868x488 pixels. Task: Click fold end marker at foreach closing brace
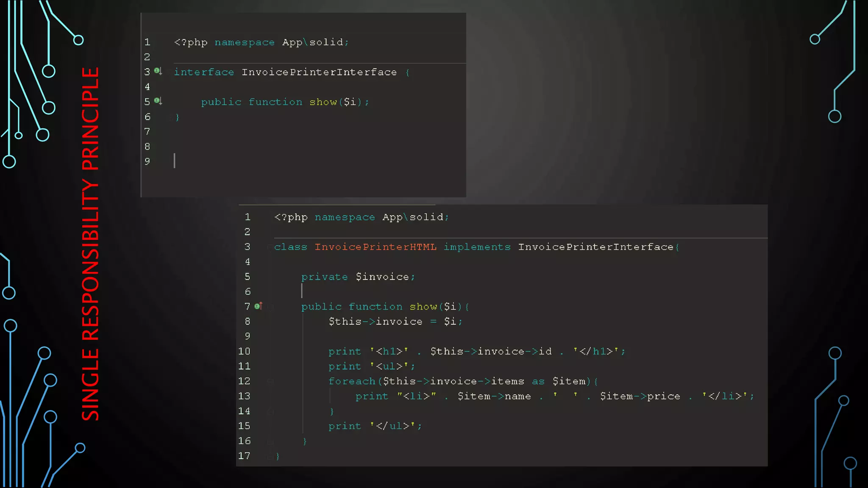click(x=270, y=411)
